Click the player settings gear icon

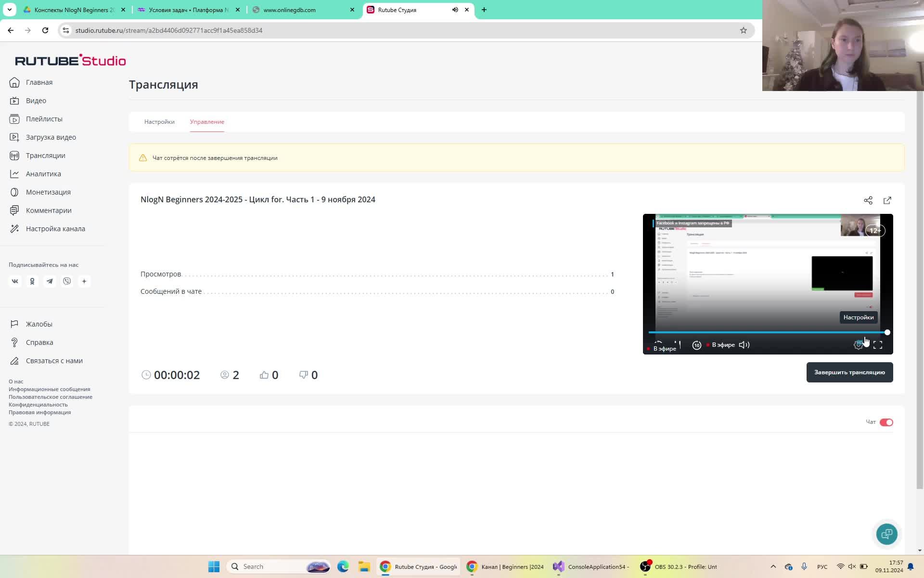coord(858,345)
